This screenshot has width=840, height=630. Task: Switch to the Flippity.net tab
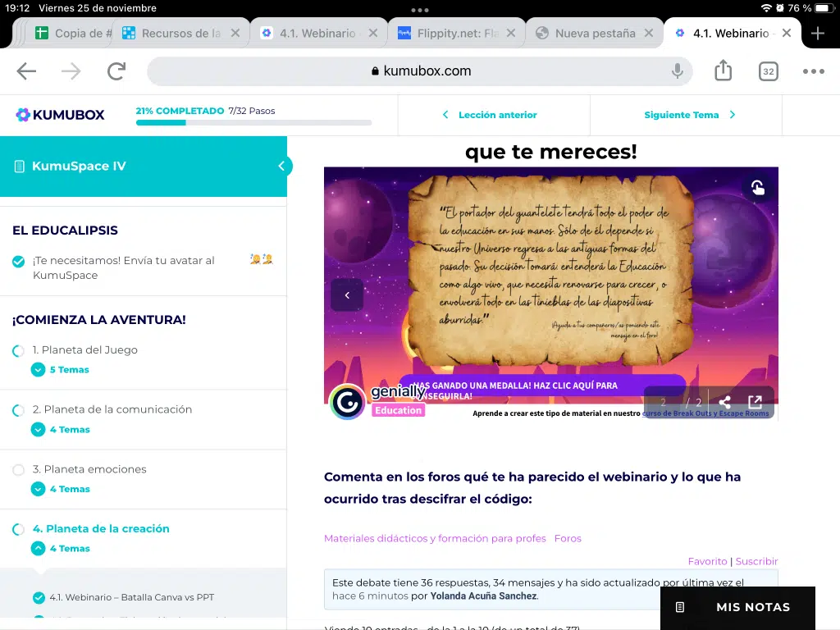coord(457,33)
